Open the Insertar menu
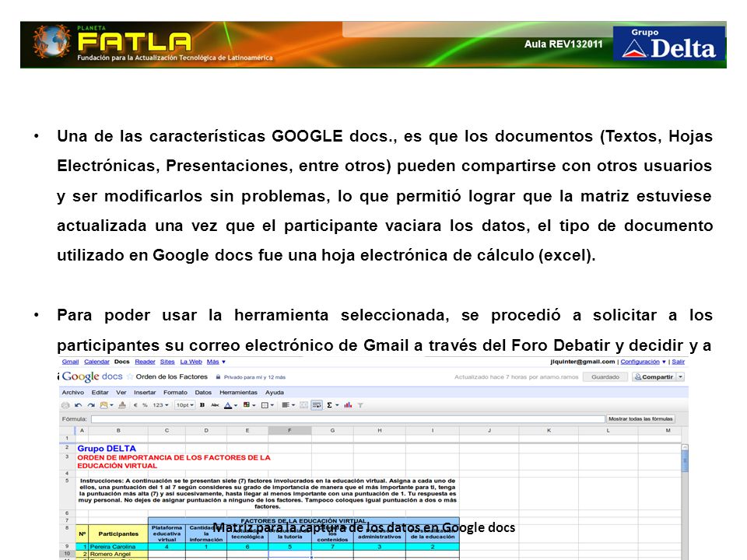Viewport: 747px width, 560px height. [x=145, y=392]
